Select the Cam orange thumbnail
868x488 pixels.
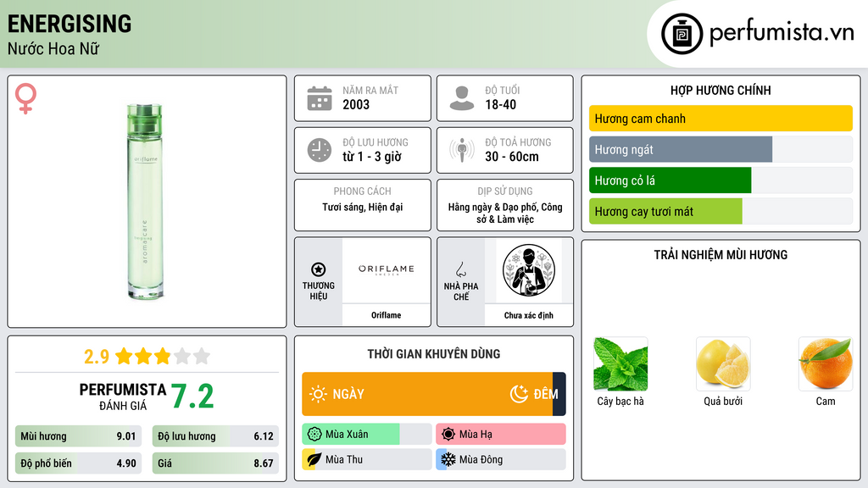click(x=826, y=364)
